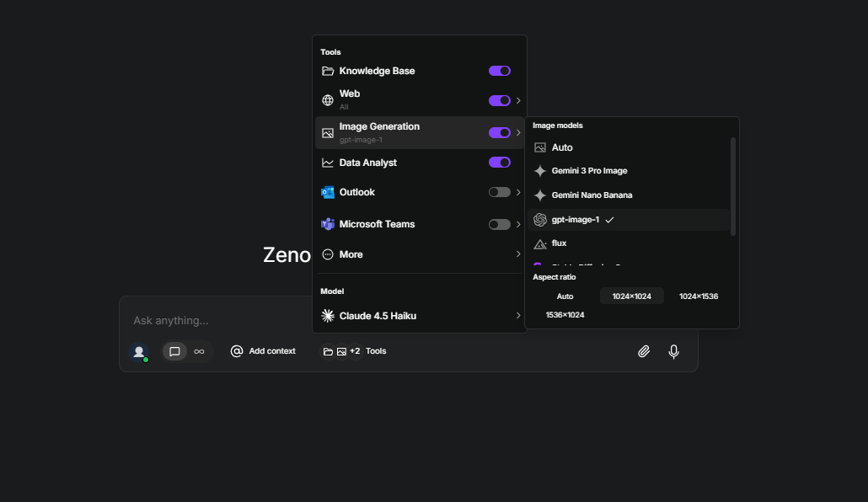Click the Claude starburst model icon
Image resolution: width=868 pixels, height=502 pixels.
coord(328,316)
